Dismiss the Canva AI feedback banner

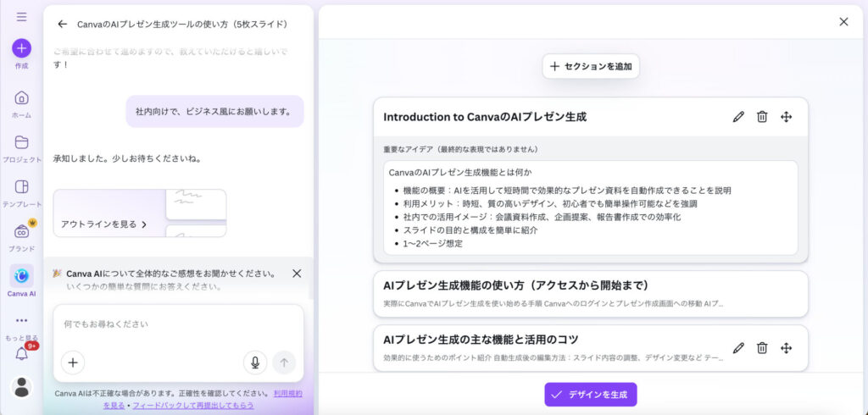tap(297, 274)
